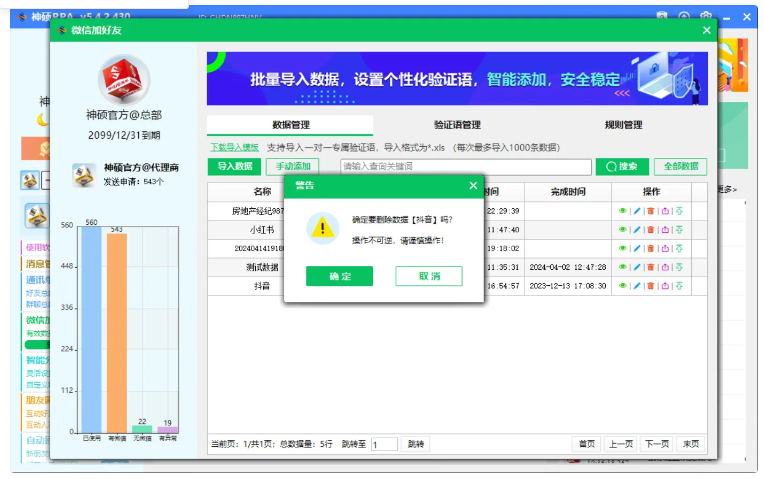The image size is (764, 479).
Task: Select the 操作 column header
Action: point(651,192)
